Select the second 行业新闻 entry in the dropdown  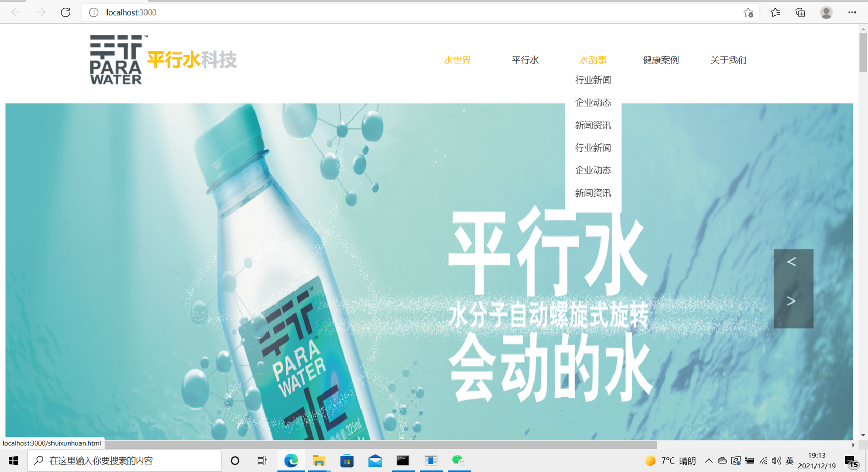coord(593,148)
